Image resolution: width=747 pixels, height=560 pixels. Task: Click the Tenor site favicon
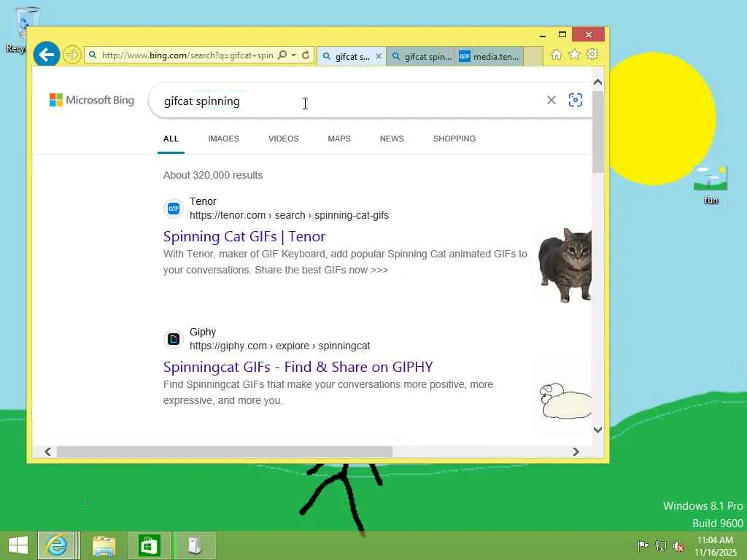click(x=174, y=208)
